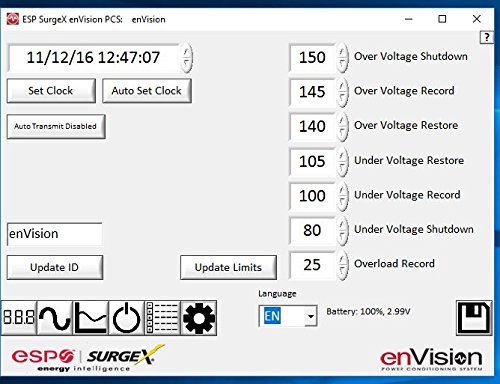The image size is (500, 384).
Task: Click the Over Voltage Record field showing 145
Action: pos(312,92)
